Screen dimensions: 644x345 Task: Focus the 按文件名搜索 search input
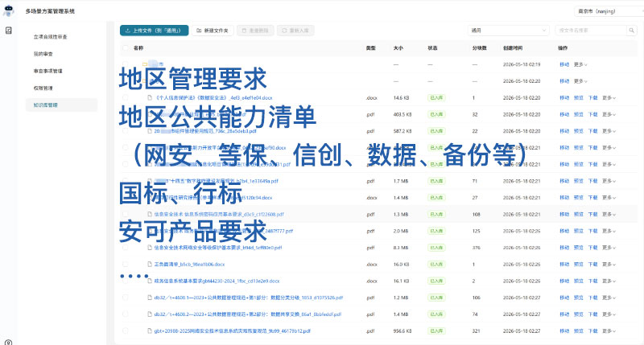point(591,31)
